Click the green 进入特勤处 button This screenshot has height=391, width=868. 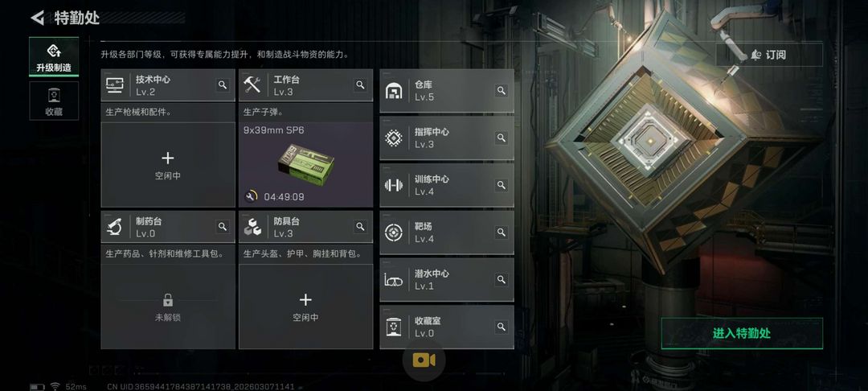[742, 333]
